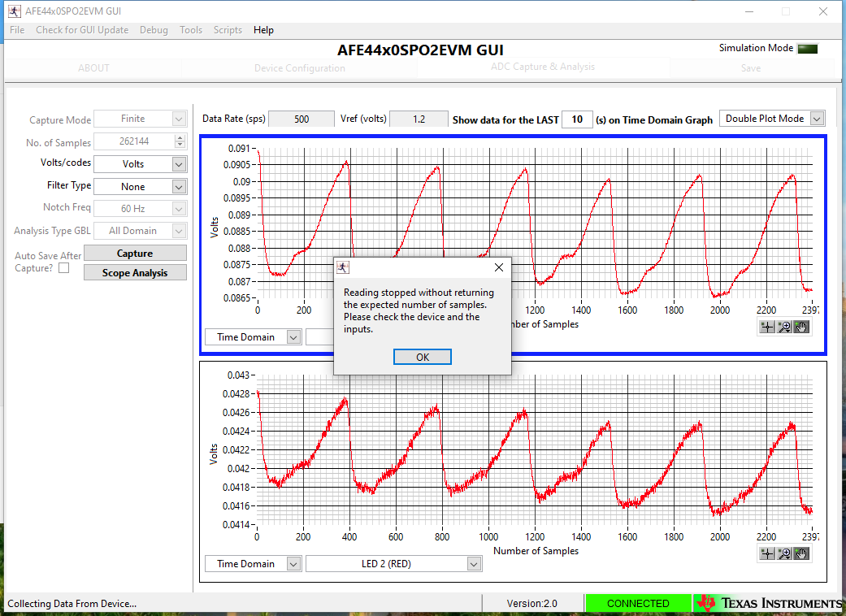846x616 pixels.
Task: Open the Analysis Type GBL dropdown
Action: coord(179,231)
